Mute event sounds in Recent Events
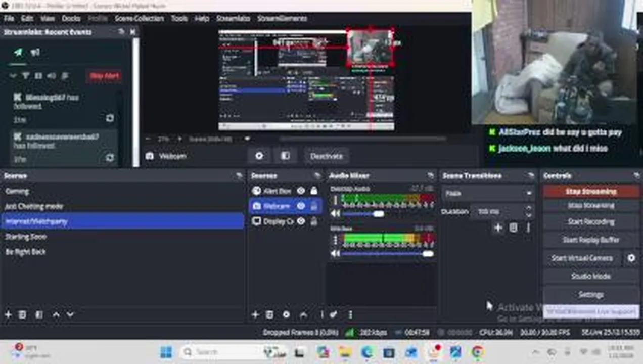Screen dimensions: 643x364 click(x=51, y=76)
